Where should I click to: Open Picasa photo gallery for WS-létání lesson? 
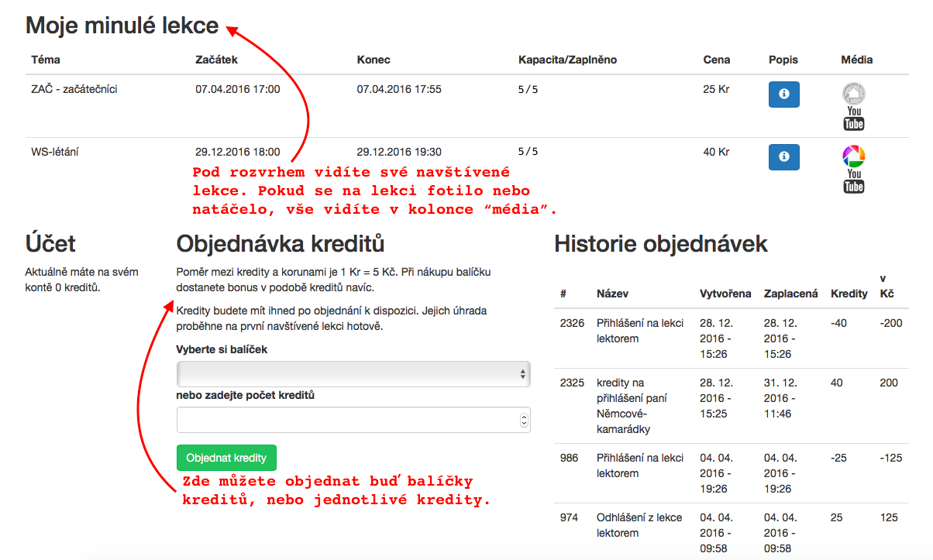tap(854, 156)
